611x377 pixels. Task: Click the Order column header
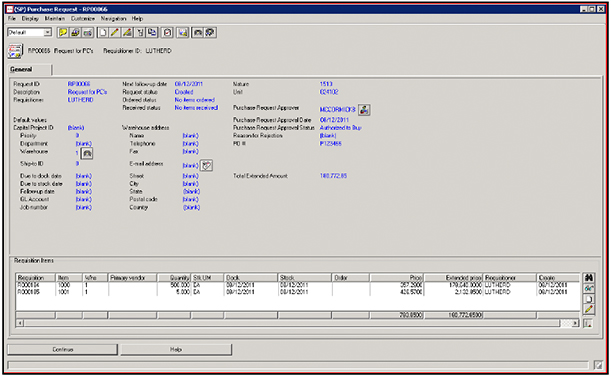tap(351, 278)
